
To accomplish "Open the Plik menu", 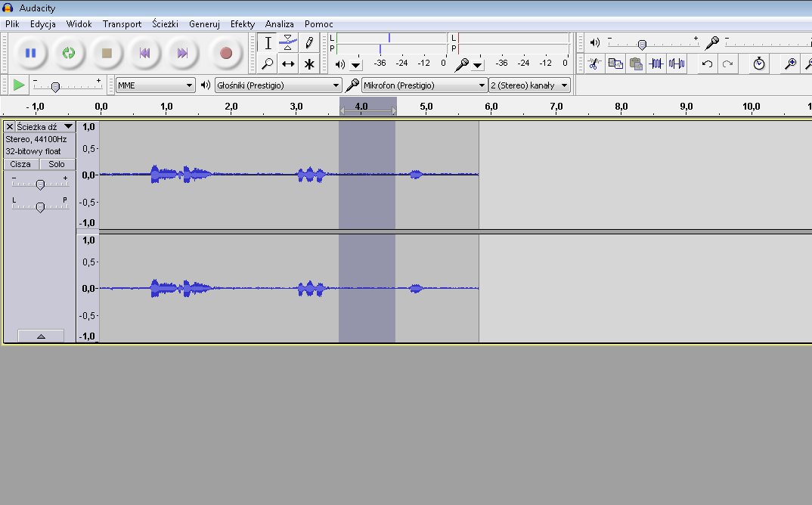I will click(x=12, y=24).
